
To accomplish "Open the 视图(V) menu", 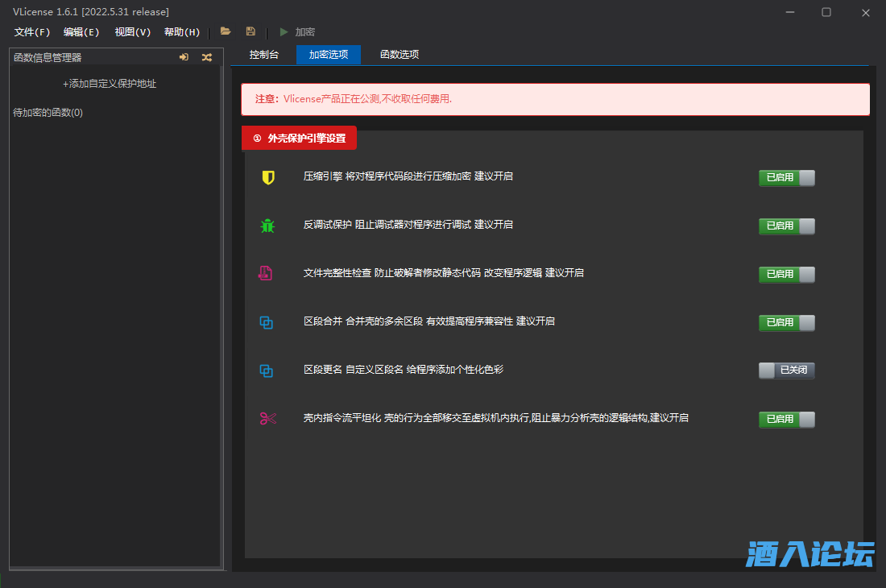I will tap(132, 32).
